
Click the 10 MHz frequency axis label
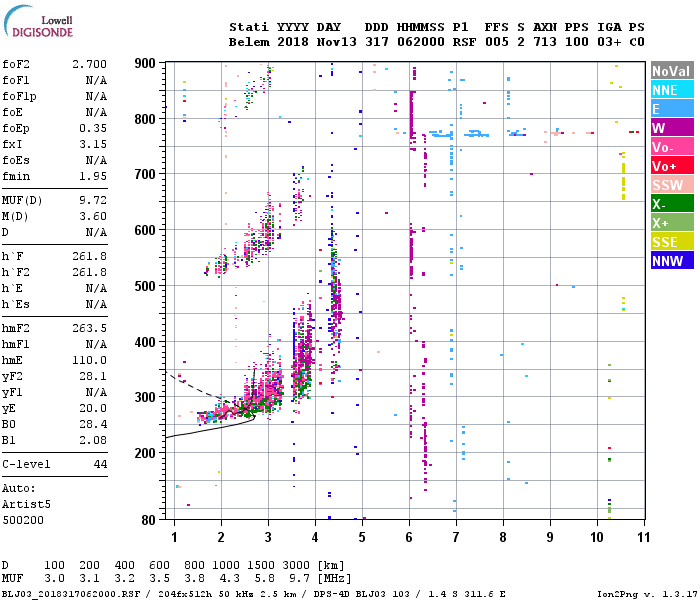(x=597, y=537)
